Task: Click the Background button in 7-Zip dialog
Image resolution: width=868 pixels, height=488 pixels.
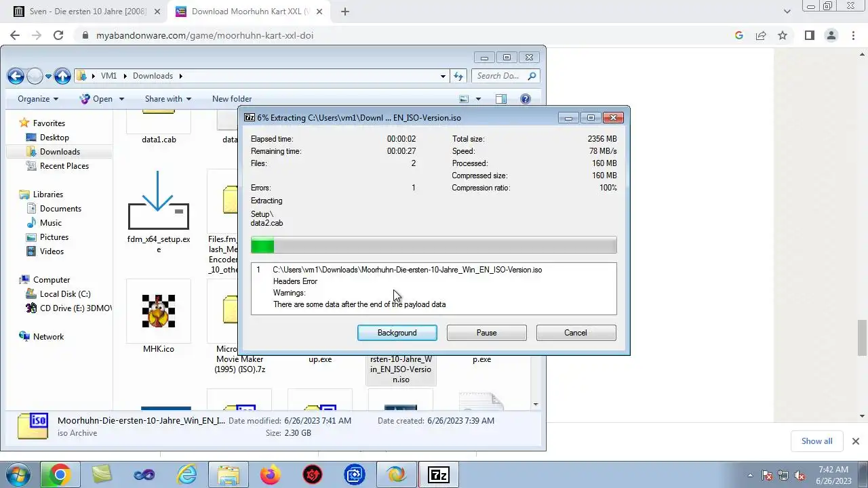Action: pos(397,333)
